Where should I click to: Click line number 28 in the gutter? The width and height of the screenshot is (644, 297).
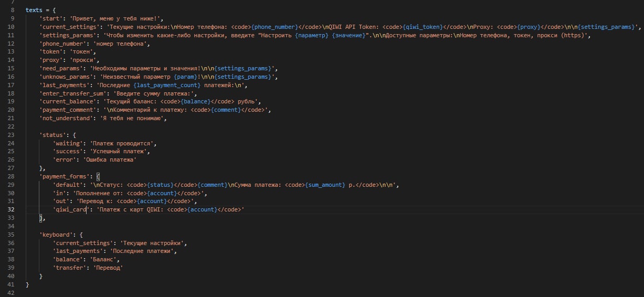click(x=11, y=177)
